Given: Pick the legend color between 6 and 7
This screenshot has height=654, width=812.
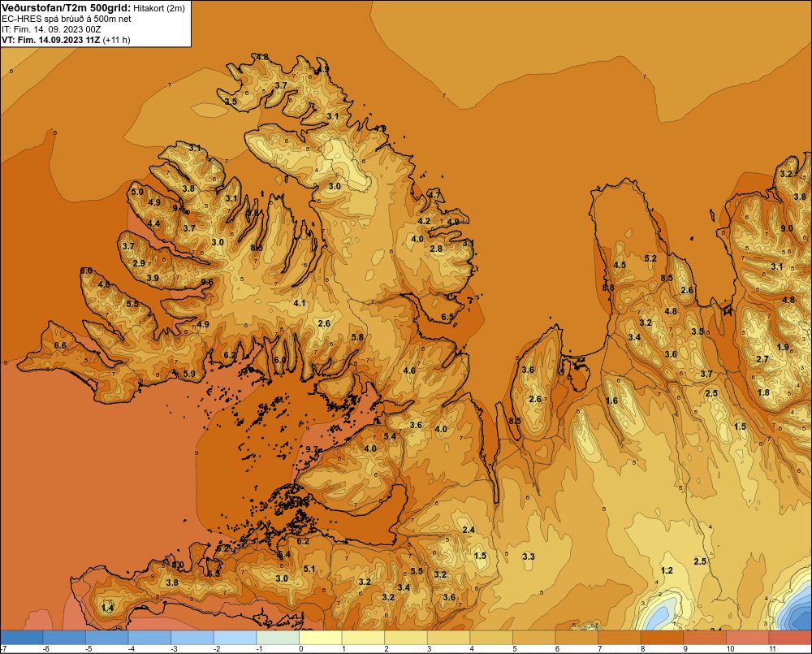Looking at the screenshot, I should [577, 638].
